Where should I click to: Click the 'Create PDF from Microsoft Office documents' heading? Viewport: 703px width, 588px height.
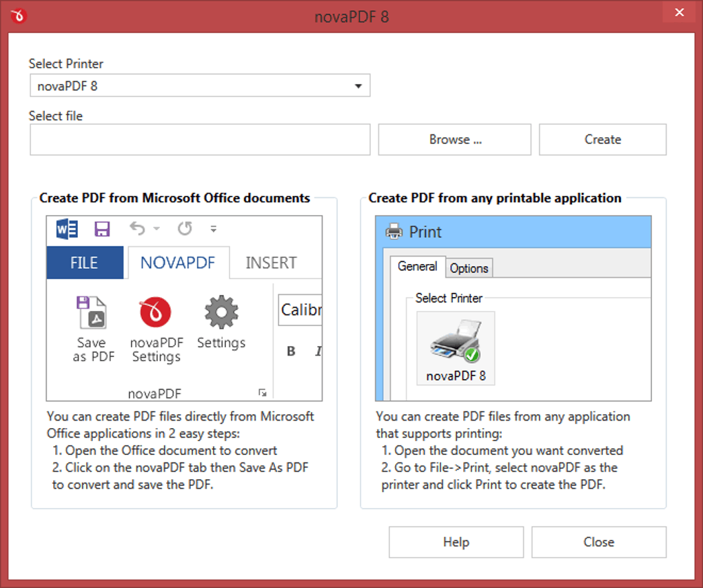click(x=174, y=198)
